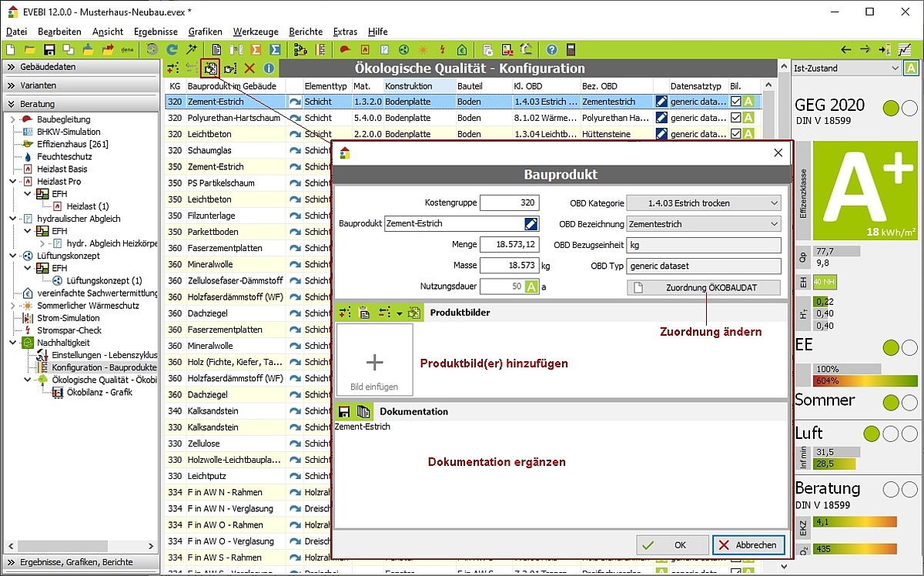Toggle the green A beside Nutzungsdauer field
924x576 pixels.
(531, 286)
